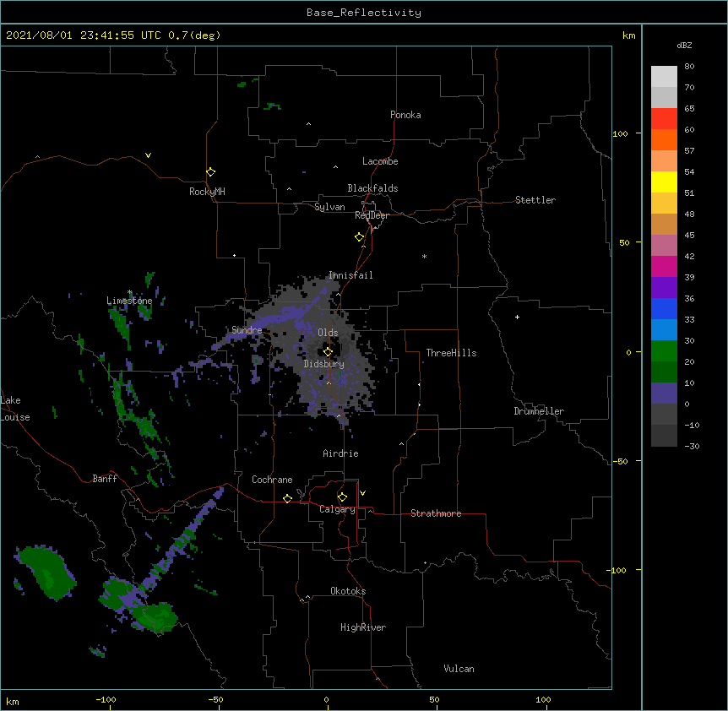728x711 pixels.
Task: Click the -50 tick label on the bottom axis
Action: pyautogui.click(x=215, y=699)
